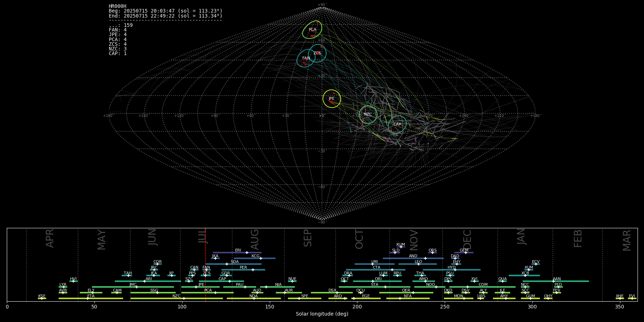Select 'JPE: 4' in the count list
This screenshot has width=644, height=322.
pos(118,35)
